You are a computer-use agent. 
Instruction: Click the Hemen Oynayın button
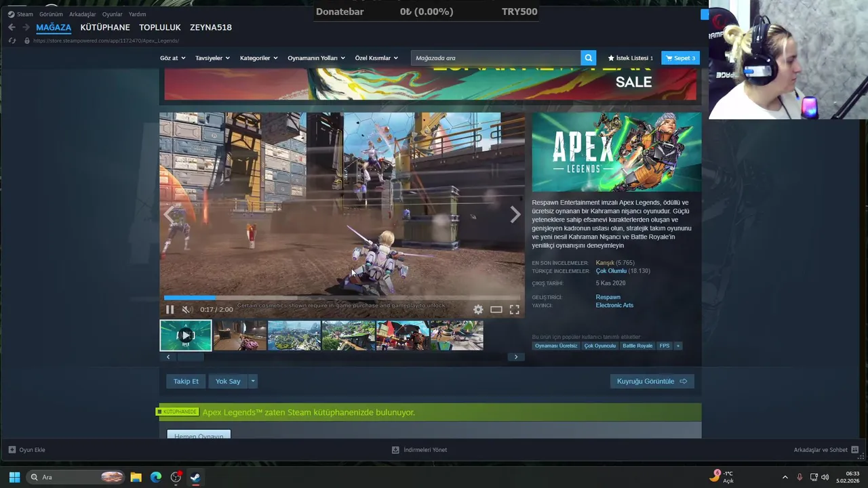tap(199, 434)
